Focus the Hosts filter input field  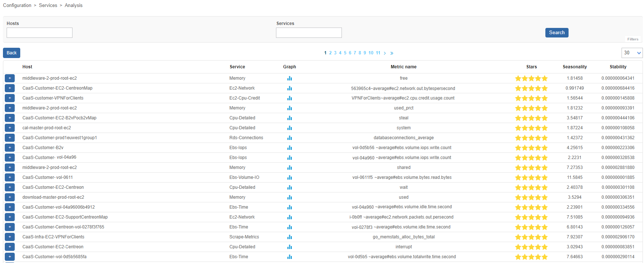click(x=39, y=33)
